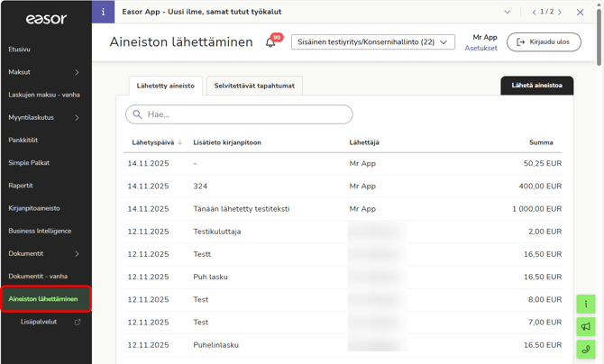Image resolution: width=604 pixels, height=364 pixels.
Task: Expand the Maksut submenu chevron
Action: pos(77,72)
